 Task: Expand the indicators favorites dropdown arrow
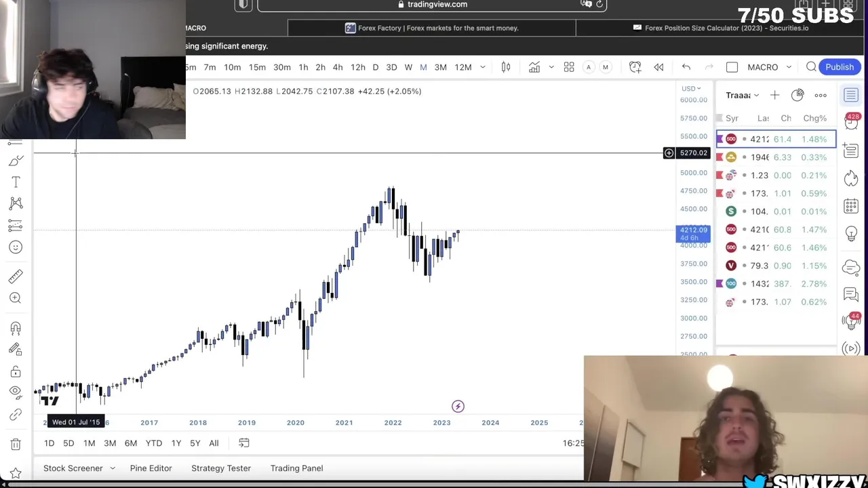pos(551,67)
